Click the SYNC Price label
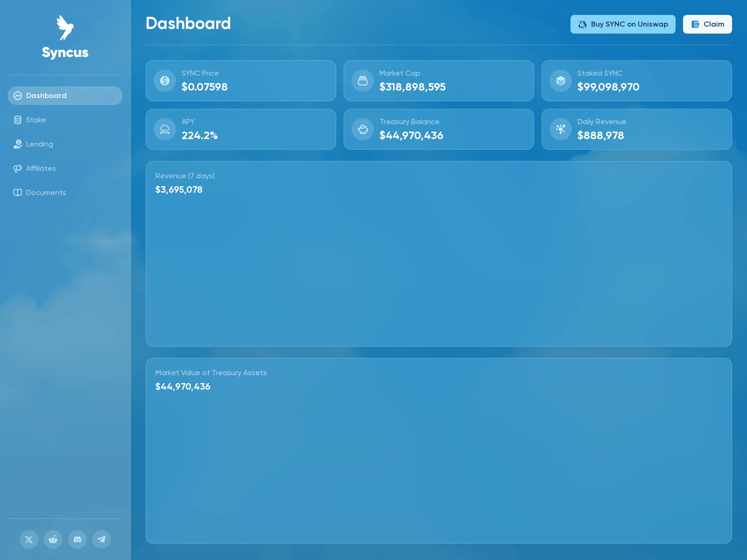This screenshot has width=747, height=560. tap(200, 73)
